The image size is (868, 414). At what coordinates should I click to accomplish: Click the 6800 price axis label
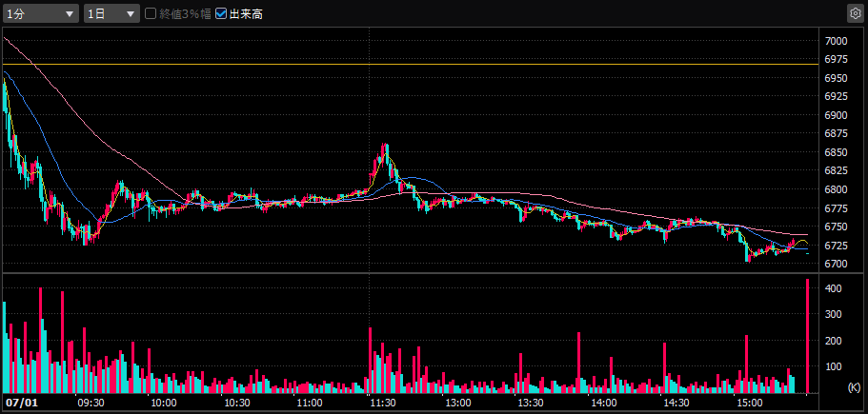(836, 189)
